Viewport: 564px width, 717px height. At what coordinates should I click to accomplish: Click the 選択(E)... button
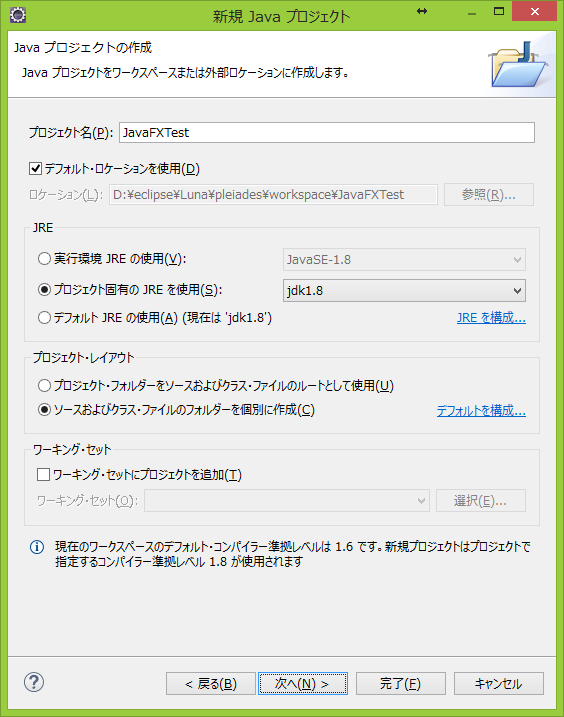point(481,501)
